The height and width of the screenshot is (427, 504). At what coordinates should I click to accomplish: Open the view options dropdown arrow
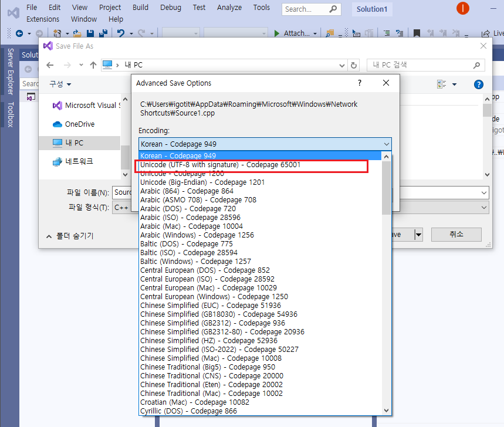[x=454, y=84]
